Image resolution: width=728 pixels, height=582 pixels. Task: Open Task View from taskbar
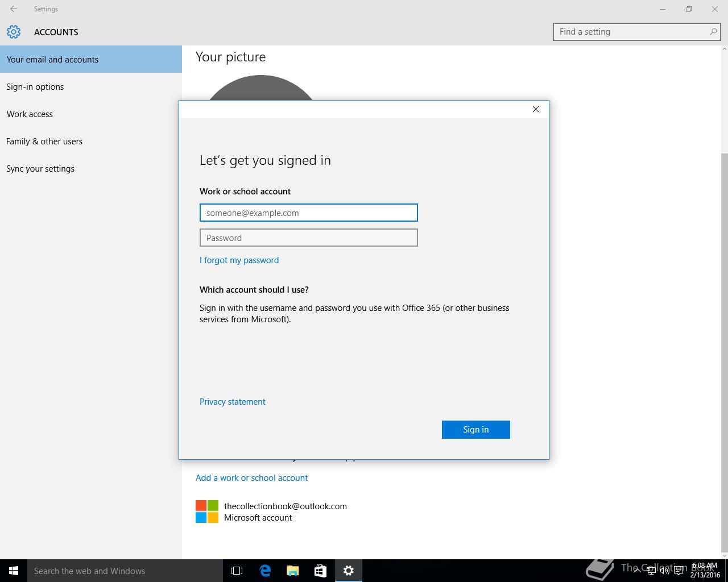click(x=237, y=571)
